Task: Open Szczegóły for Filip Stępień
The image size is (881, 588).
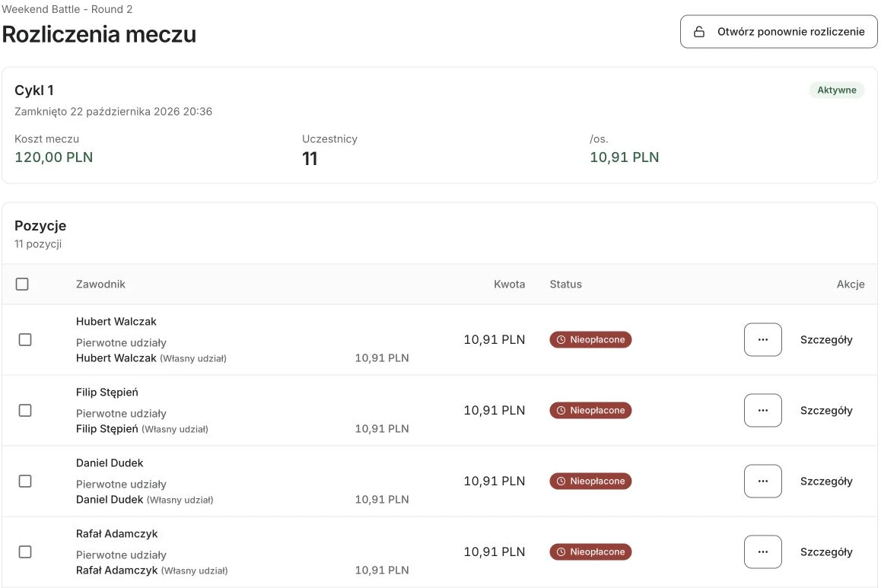Action: click(x=826, y=411)
